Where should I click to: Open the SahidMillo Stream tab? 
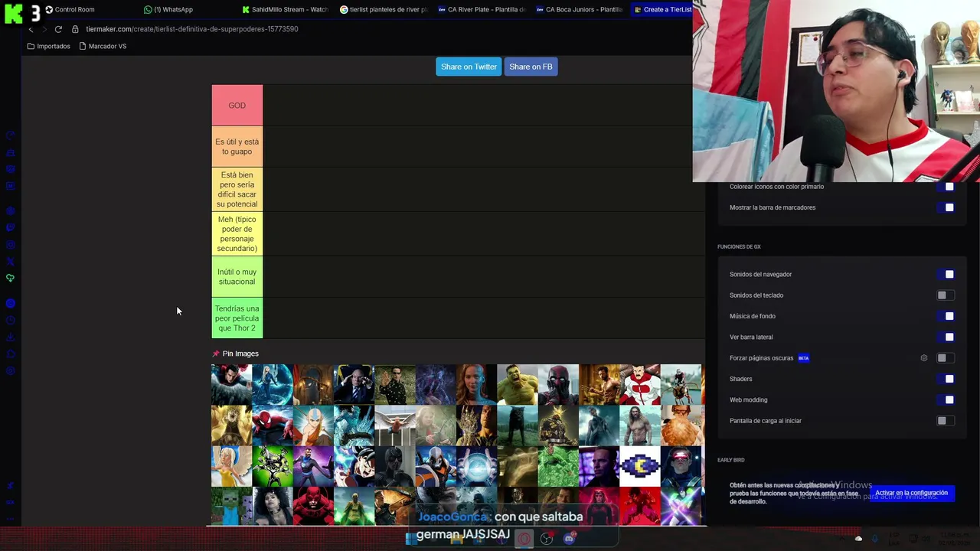click(285, 10)
